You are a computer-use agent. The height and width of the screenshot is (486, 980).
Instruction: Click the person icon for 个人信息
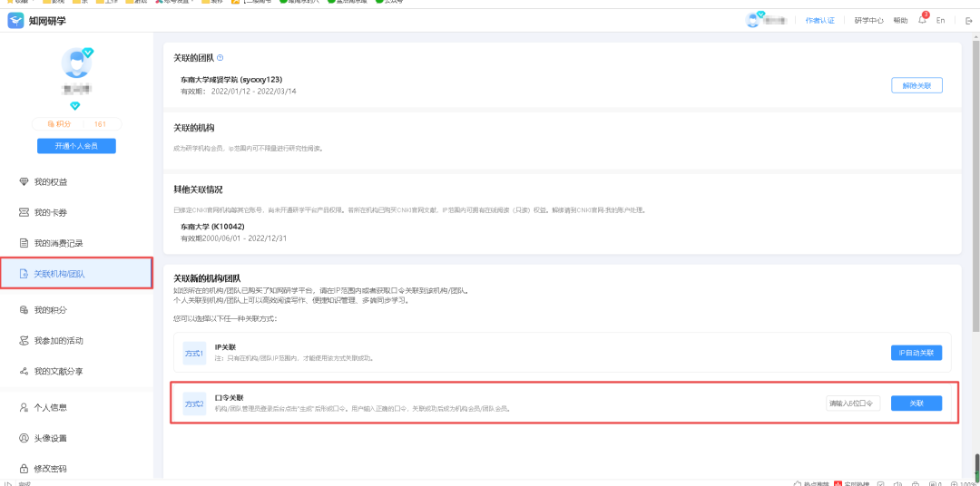click(x=24, y=407)
